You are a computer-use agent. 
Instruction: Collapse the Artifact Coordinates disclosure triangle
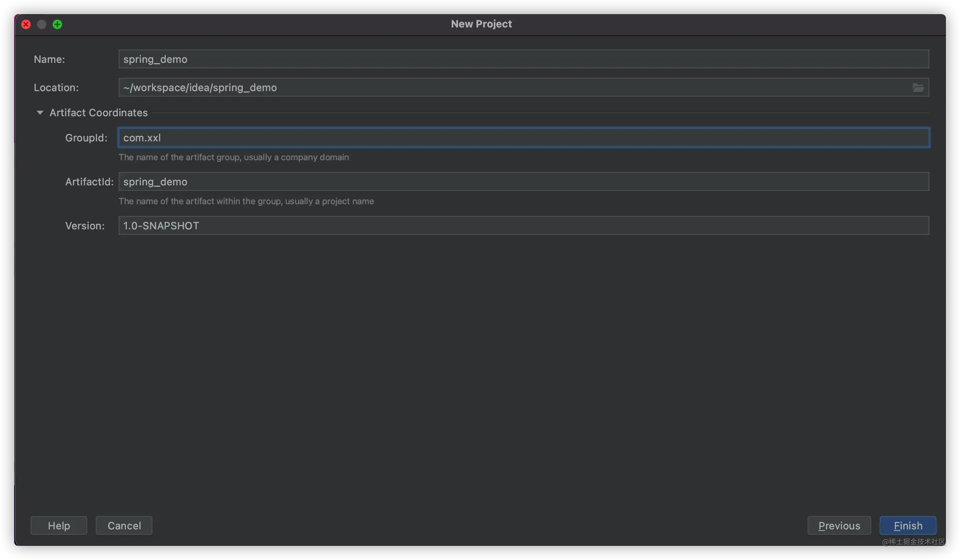click(40, 113)
